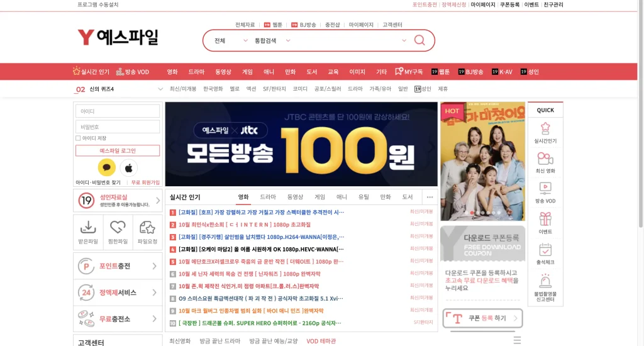Click 아이디·비밀번호 찾기 link
Viewport: 644px width, 346px height.
pyautogui.click(x=98, y=182)
